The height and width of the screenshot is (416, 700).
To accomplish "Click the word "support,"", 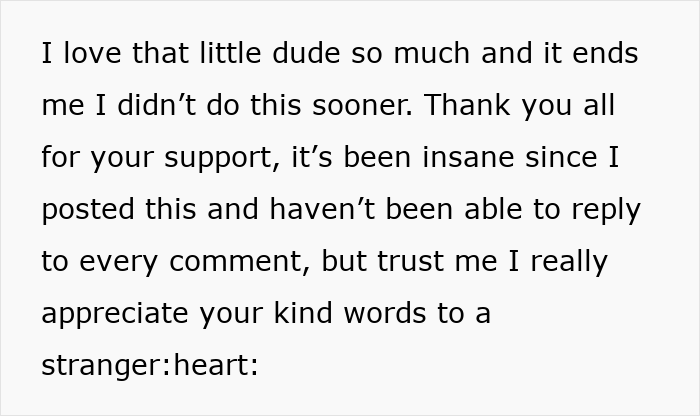I will point(222,159).
